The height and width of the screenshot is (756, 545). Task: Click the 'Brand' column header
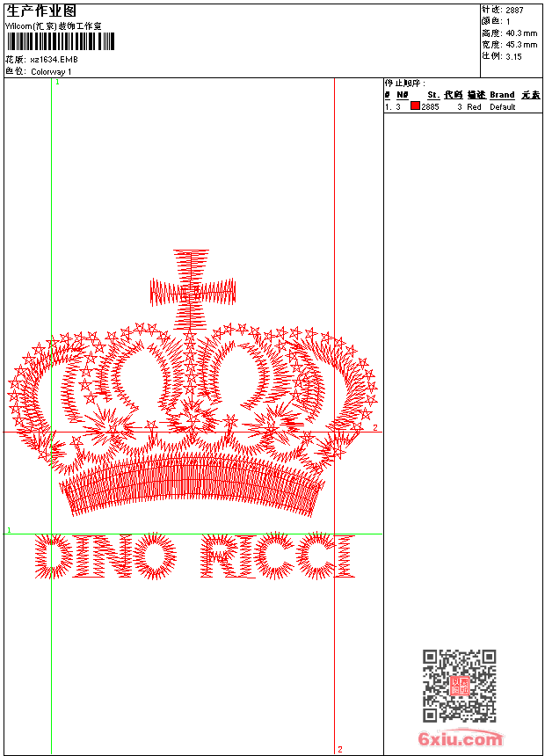[502, 95]
